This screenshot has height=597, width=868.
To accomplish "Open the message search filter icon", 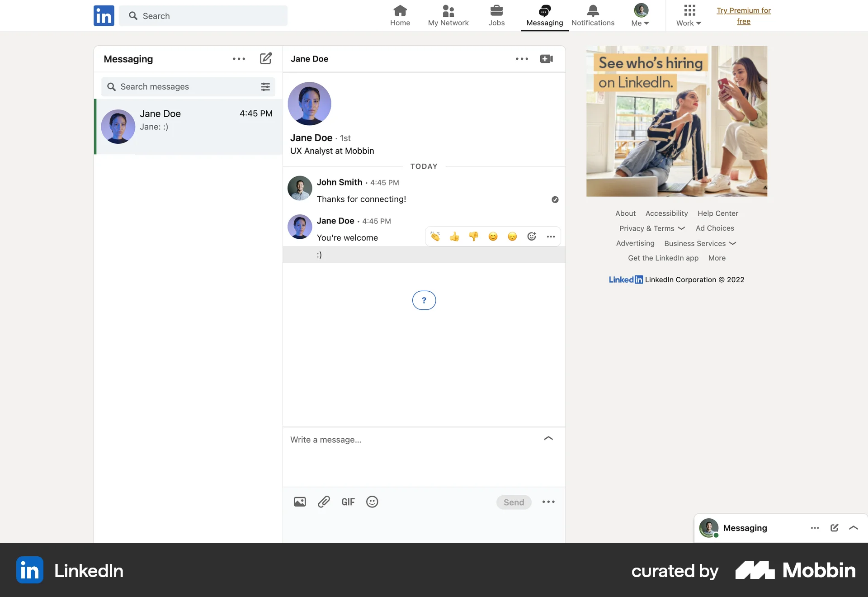I will [x=265, y=86].
